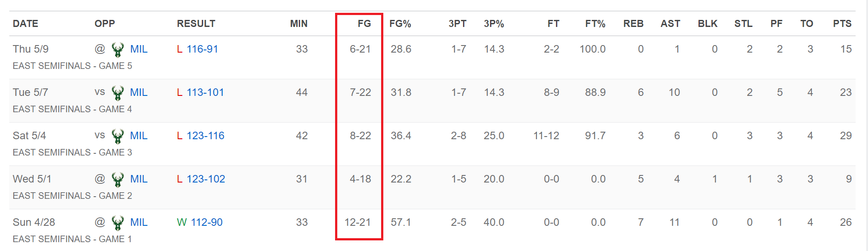Open MIL team link for Sun 4/28
The width and height of the screenshot is (868, 251).
(x=139, y=222)
